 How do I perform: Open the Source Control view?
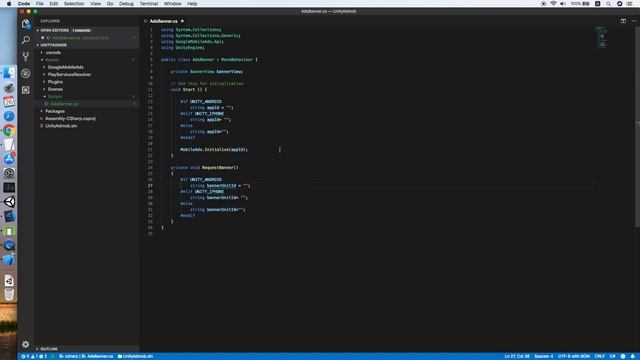pos(26,56)
